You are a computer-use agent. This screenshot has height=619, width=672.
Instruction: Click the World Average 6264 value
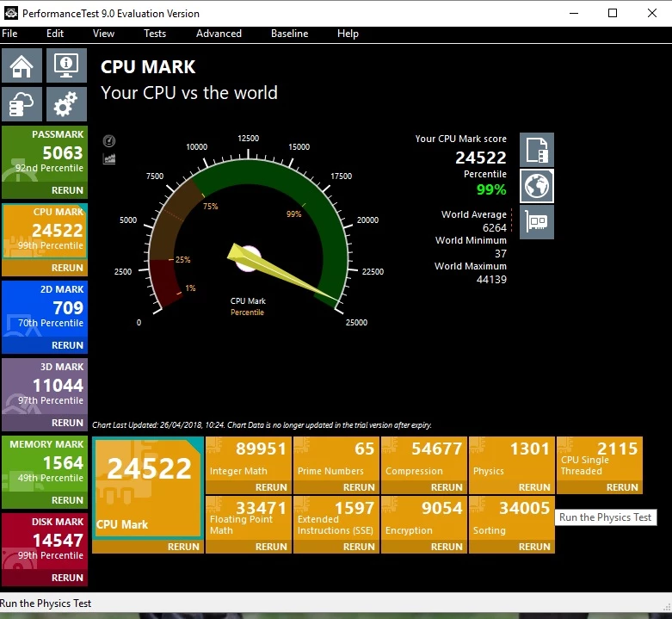(494, 227)
